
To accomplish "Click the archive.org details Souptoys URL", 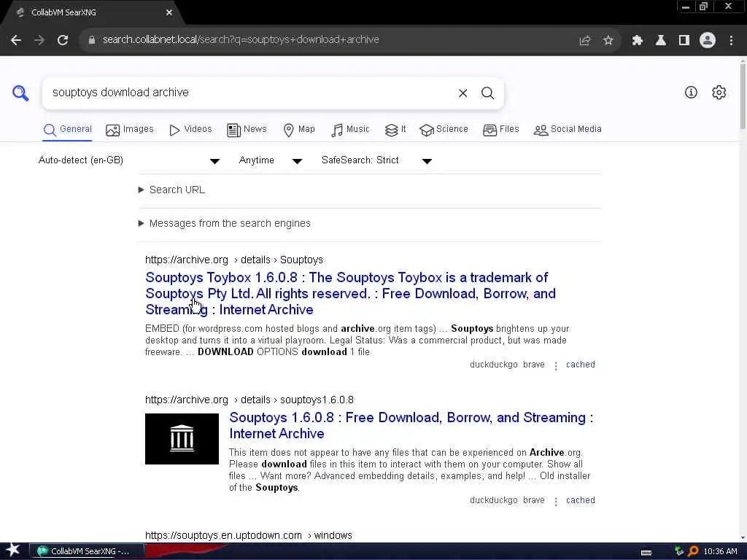I will coord(234,260).
